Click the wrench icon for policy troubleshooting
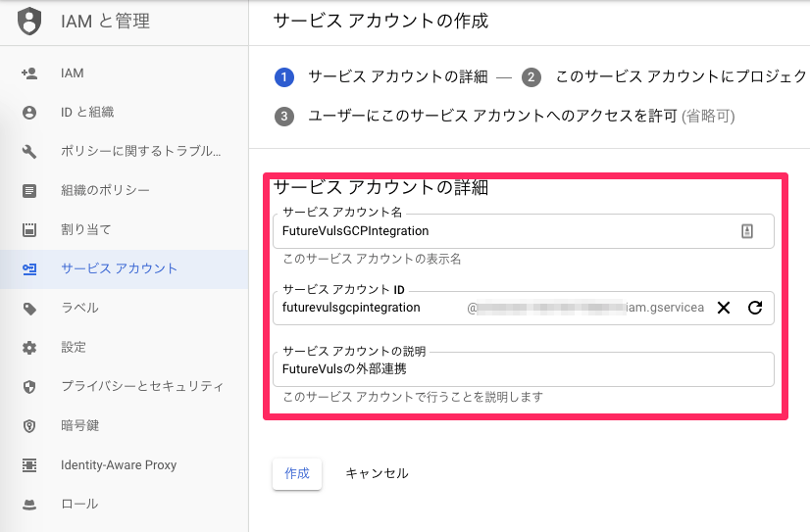The image size is (810, 532). click(x=29, y=151)
